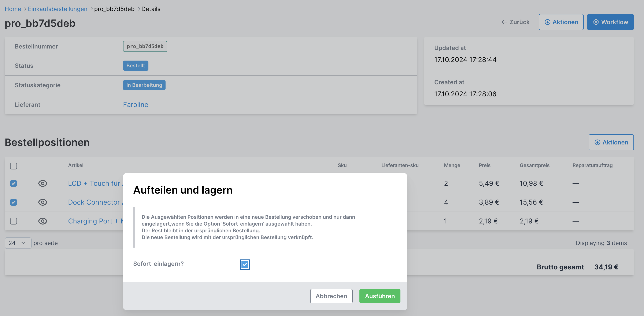644x316 pixels.
Task: Click the Zurück back arrow icon
Action: click(x=504, y=22)
